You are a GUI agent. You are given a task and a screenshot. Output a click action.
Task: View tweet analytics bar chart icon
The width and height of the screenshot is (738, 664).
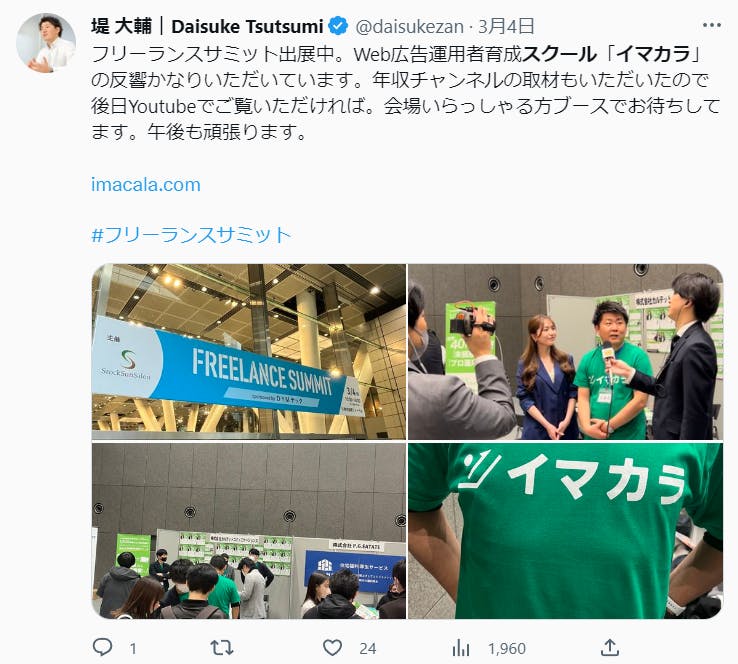tap(461, 648)
